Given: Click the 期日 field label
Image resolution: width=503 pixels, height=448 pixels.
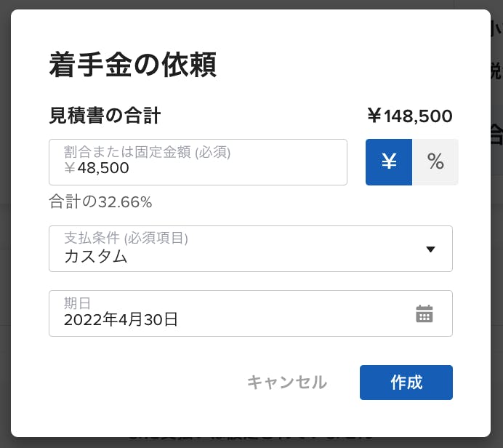Looking at the screenshot, I should [77, 303].
